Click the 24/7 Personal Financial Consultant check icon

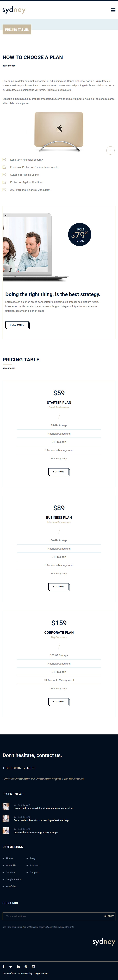click(4, 190)
